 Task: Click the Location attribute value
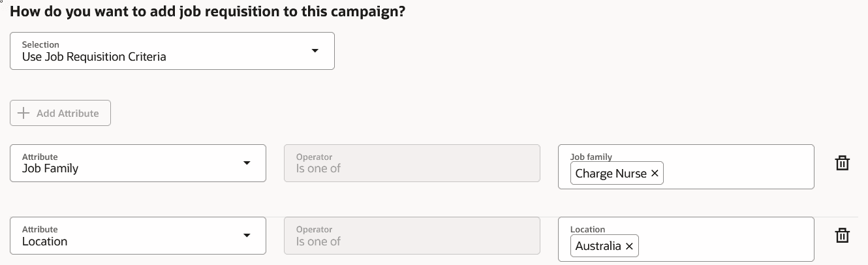click(45, 242)
